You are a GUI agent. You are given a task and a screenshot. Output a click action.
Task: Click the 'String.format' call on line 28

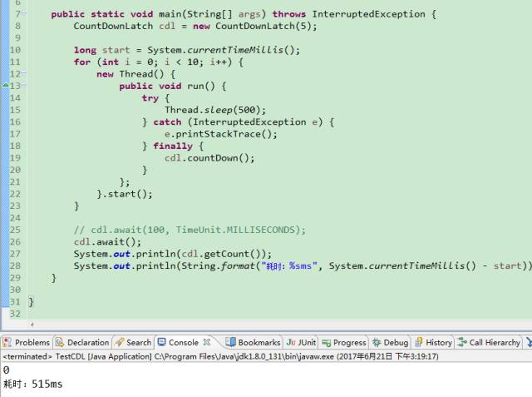tap(218, 265)
